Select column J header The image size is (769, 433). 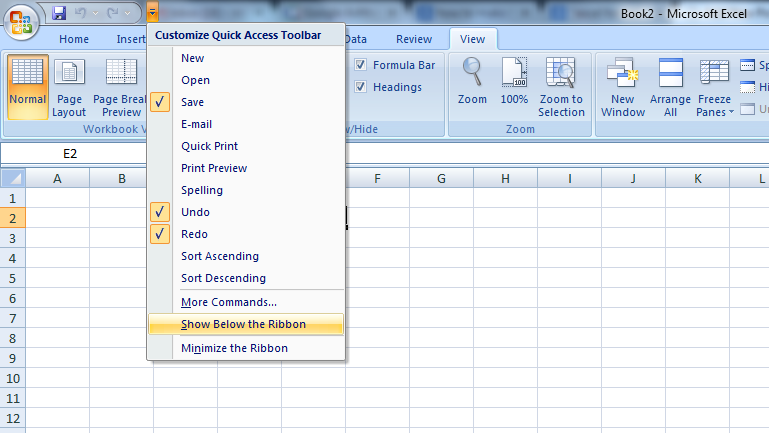[x=633, y=178]
